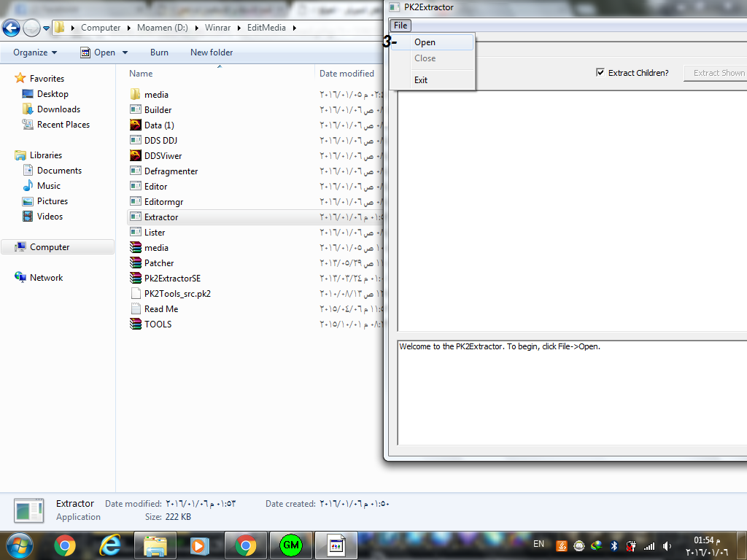
Task: Sort by the Date modified column header
Action: pyautogui.click(x=347, y=74)
